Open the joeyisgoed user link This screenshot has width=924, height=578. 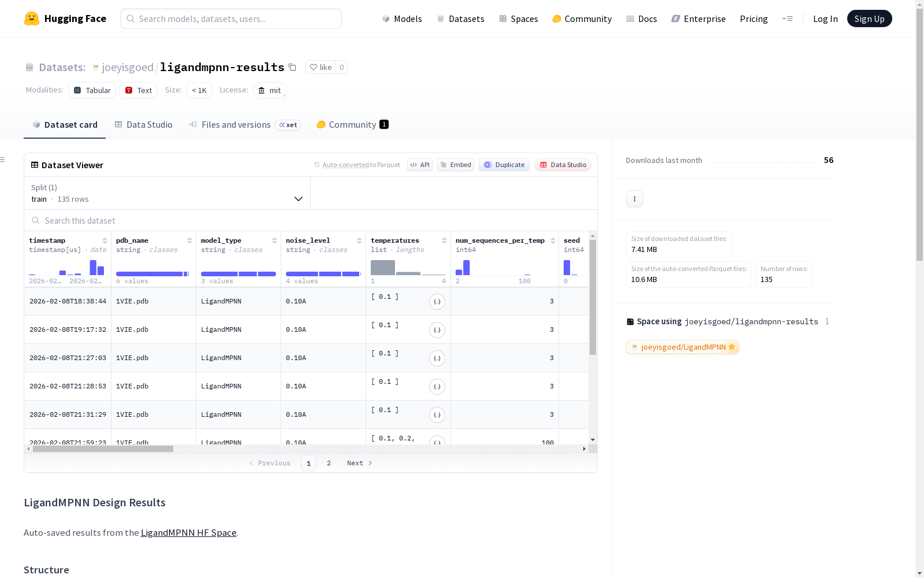coord(128,68)
